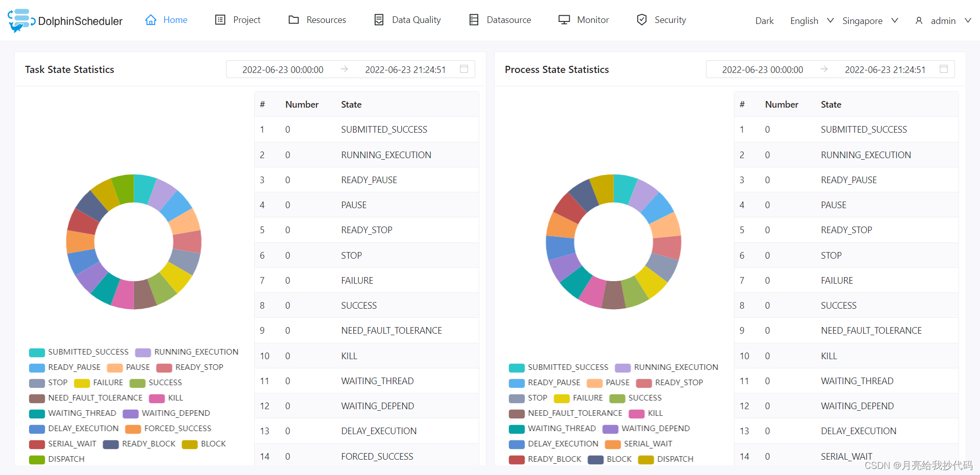980x475 pixels.
Task: Select READY_STOP row in process table
Action: coord(846,230)
